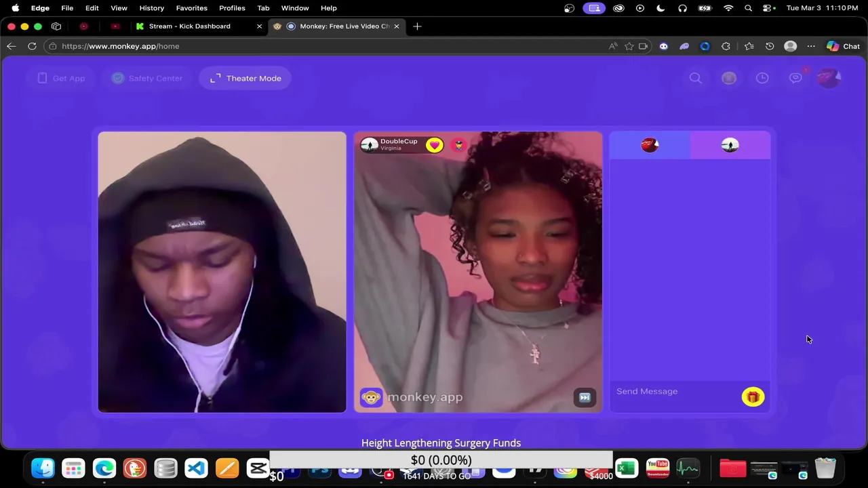Open Wi-Fi status menu

(x=728, y=8)
